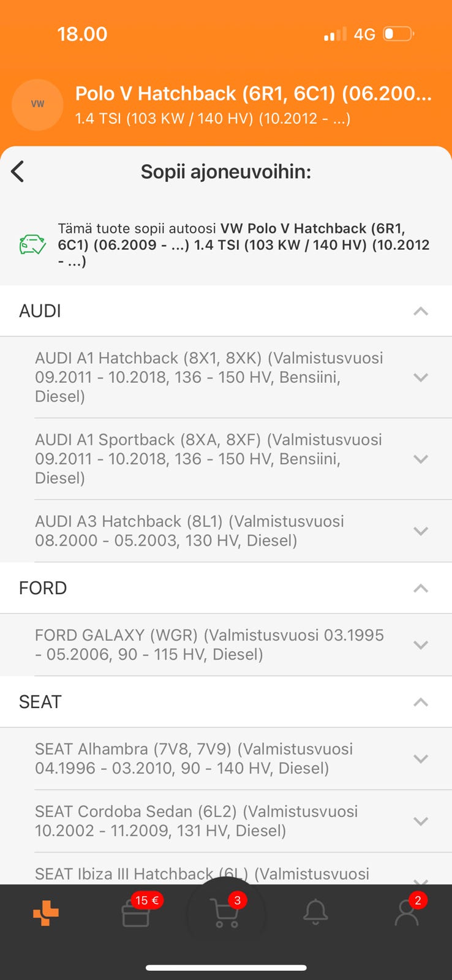
Task: Open the shopping cart icon
Action: [x=224, y=913]
